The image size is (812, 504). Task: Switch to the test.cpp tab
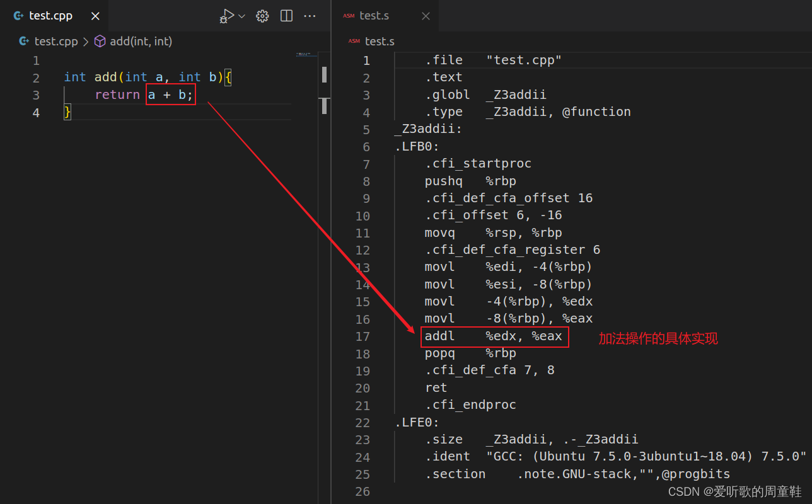click(54, 16)
